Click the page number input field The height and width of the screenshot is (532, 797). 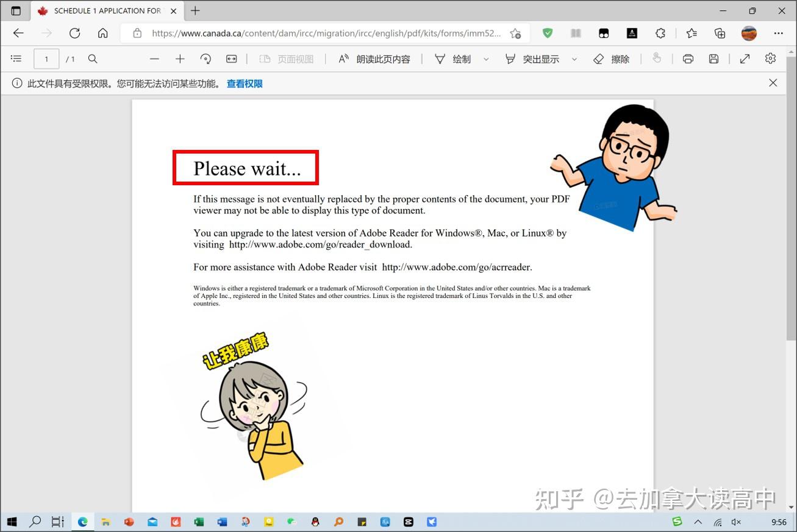pyautogui.click(x=47, y=59)
